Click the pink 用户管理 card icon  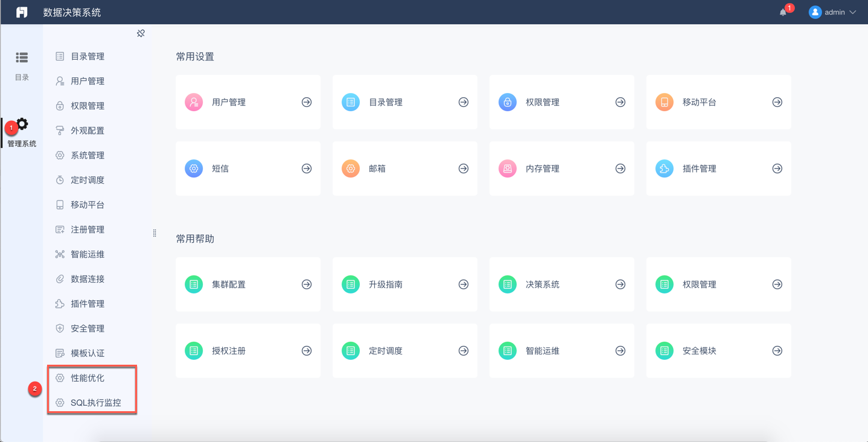194,102
